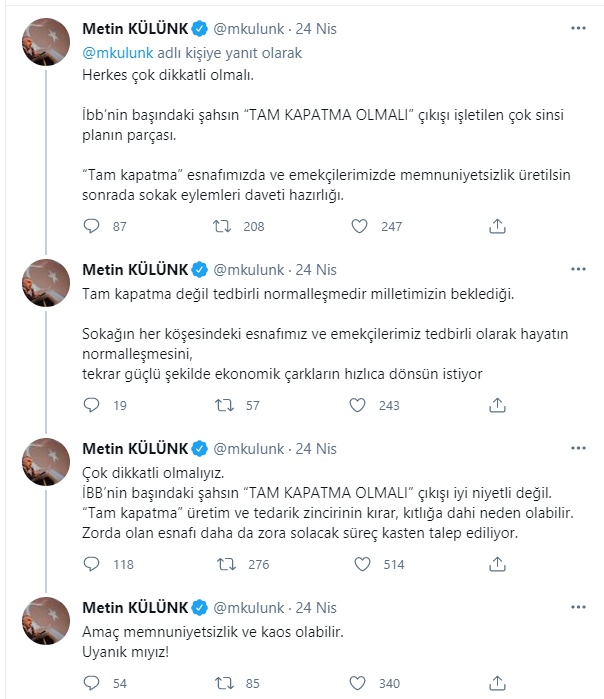Retweet the tweet with 57 retweets
604x699 pixels.
coord(225,405)
